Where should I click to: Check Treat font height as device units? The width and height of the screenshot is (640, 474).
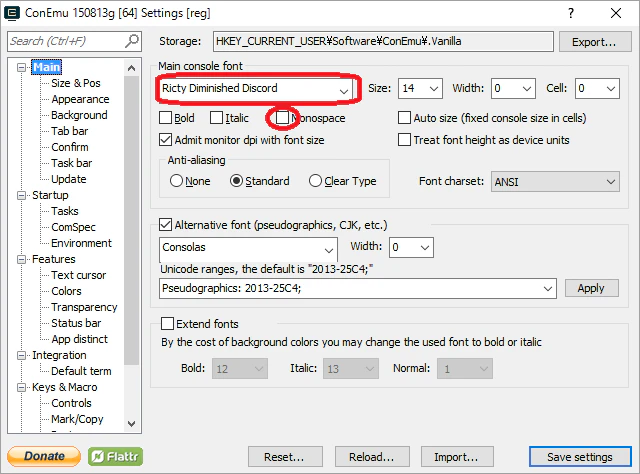(404, 140)
